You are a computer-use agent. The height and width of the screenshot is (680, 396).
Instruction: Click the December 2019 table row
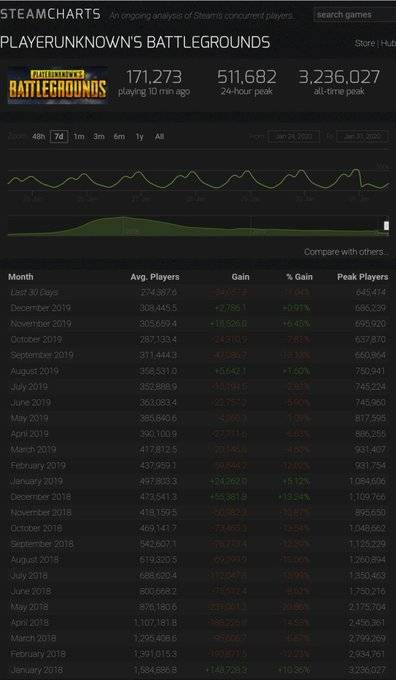198,308
